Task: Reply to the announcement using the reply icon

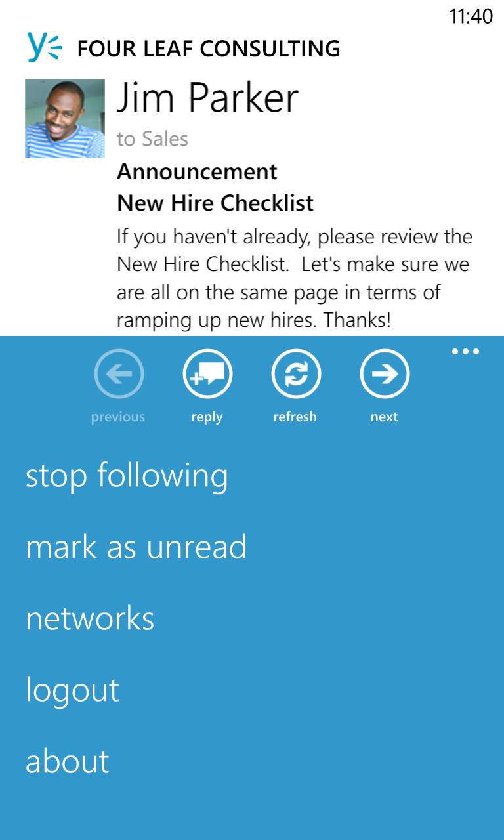Action: (x=207, y=373)
